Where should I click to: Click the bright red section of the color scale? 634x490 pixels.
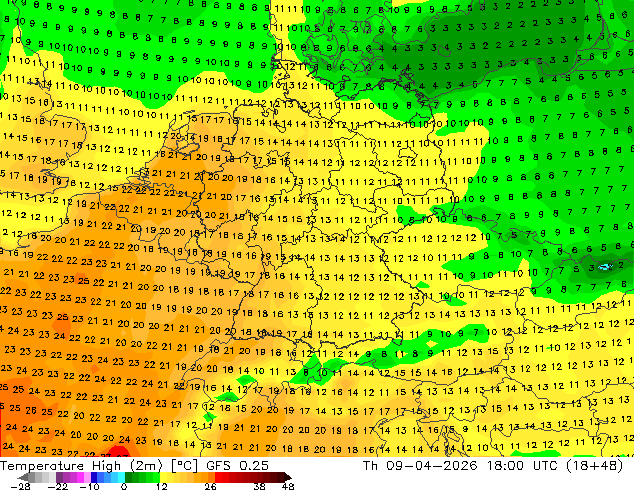click(x=222, y=477)
